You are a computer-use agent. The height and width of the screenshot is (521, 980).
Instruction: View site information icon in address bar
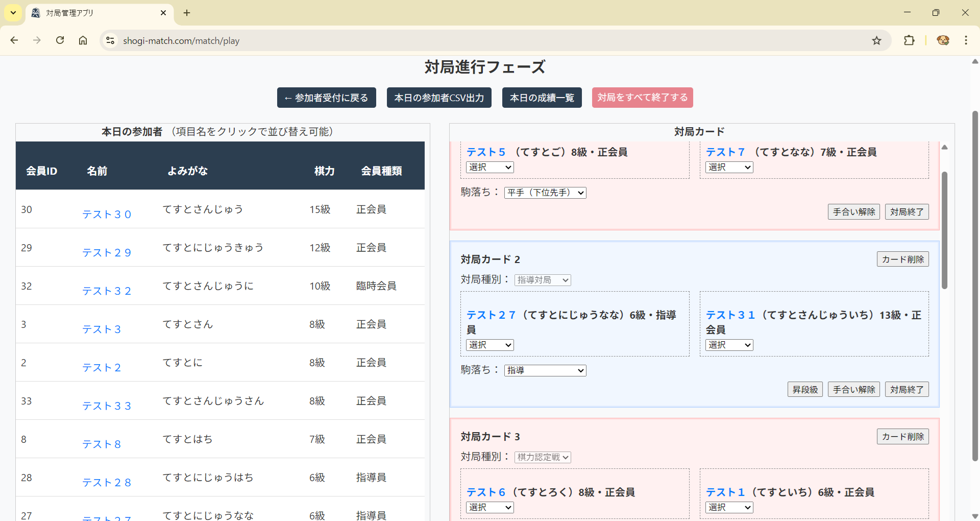(110, 40)
